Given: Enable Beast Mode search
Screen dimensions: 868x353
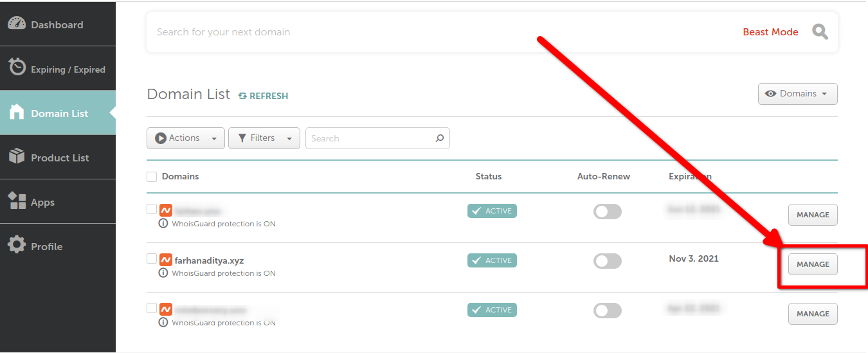Looking at the screenshot, I should tap(770, 32).
